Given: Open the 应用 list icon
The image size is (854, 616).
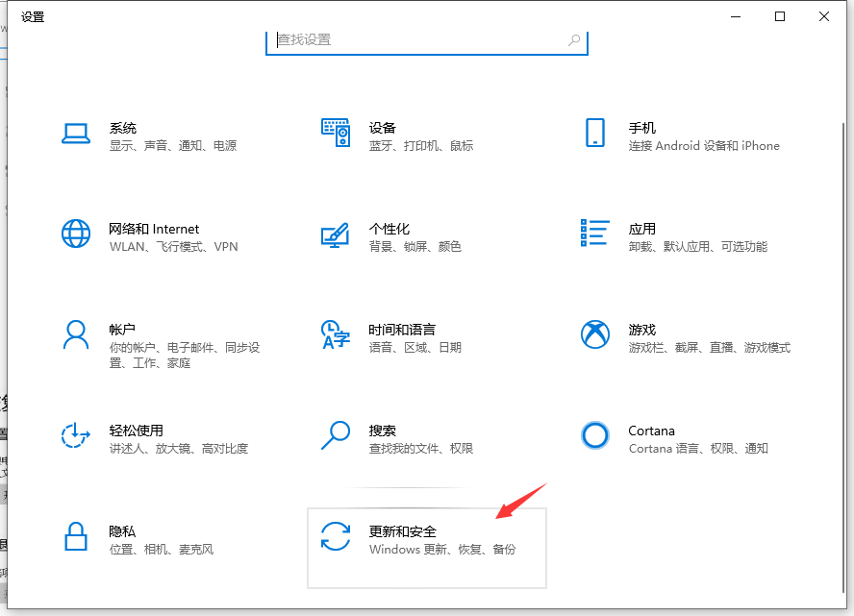Looking at the screenshot, I should pyautogui.click(x=594, y=233).
